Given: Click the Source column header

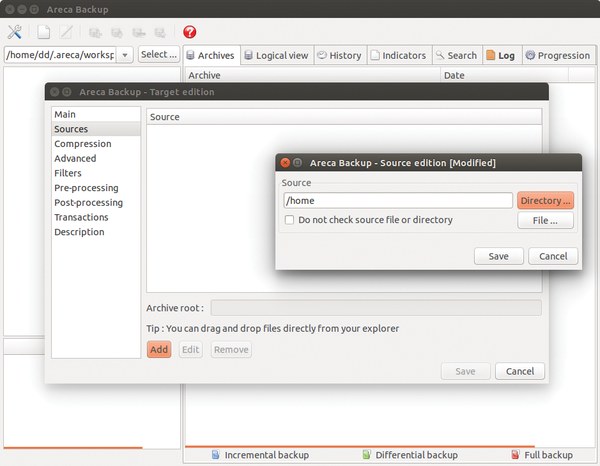Looking at the screenshot, I should tap(344, 117).
